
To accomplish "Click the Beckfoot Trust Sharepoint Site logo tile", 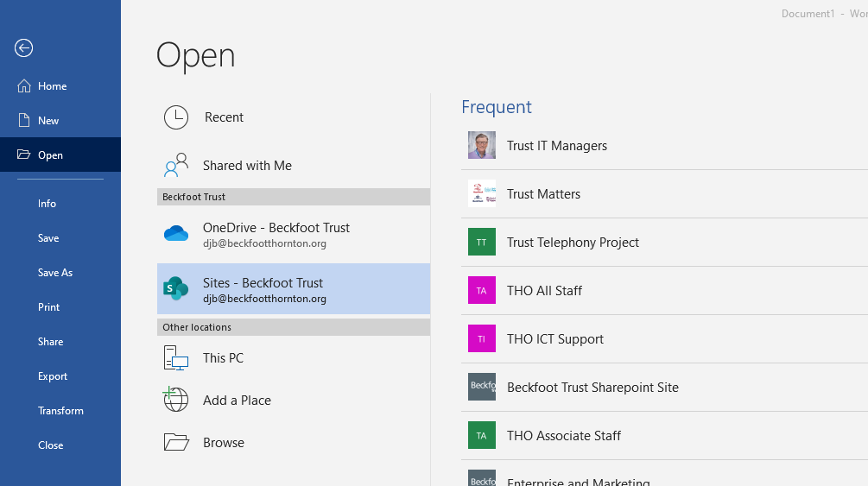I will pyautogui.click(x=482, y=387).
